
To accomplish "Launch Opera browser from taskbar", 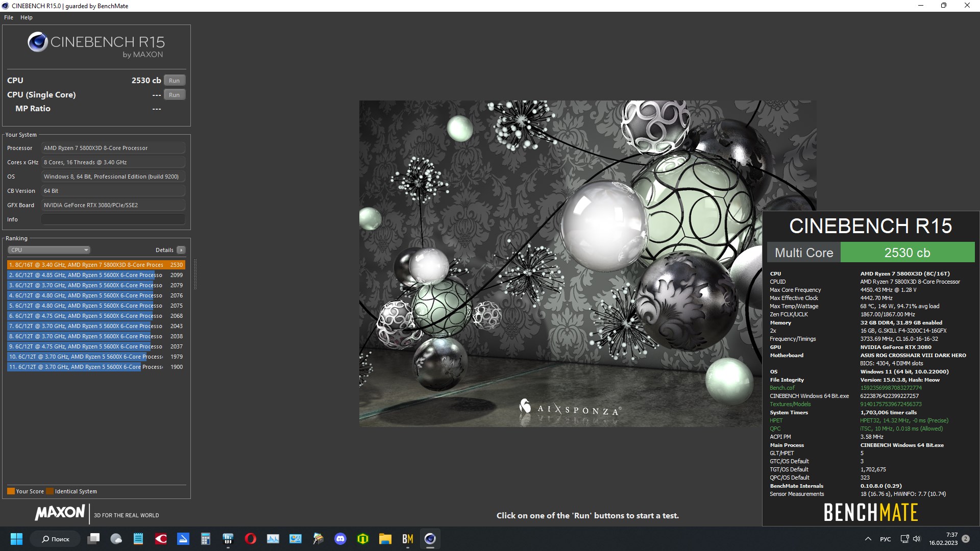I will (x=251, y=539).
